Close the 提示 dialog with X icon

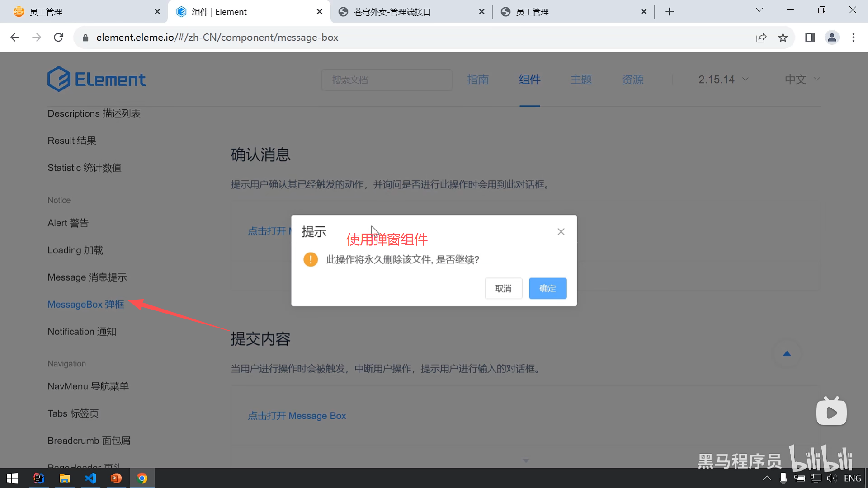click(x=561, y=232)
